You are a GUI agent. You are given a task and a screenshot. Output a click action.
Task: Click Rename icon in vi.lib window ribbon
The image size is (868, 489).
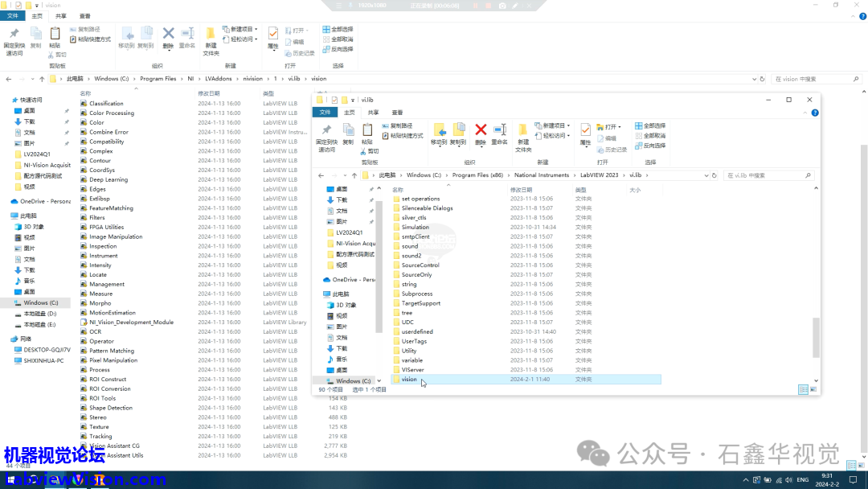499,130
